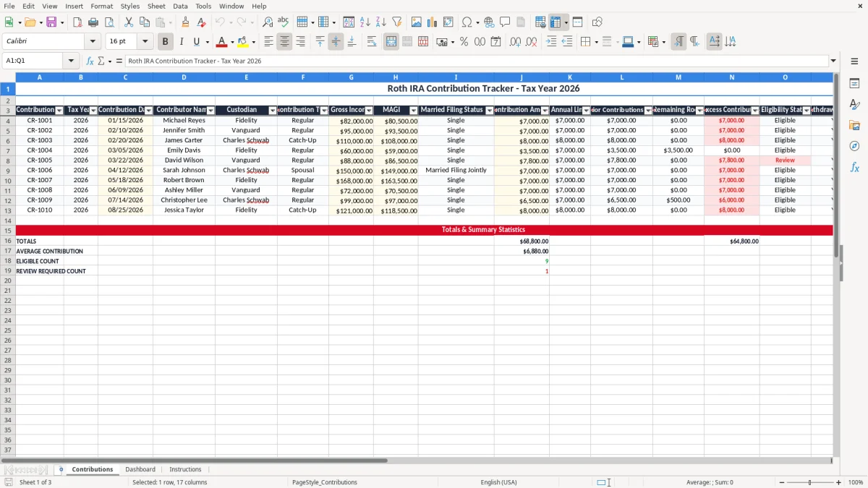Viewport: 868px width, 488px height.
Task: Copy selection to clipboard
Action: coord(145,22)
